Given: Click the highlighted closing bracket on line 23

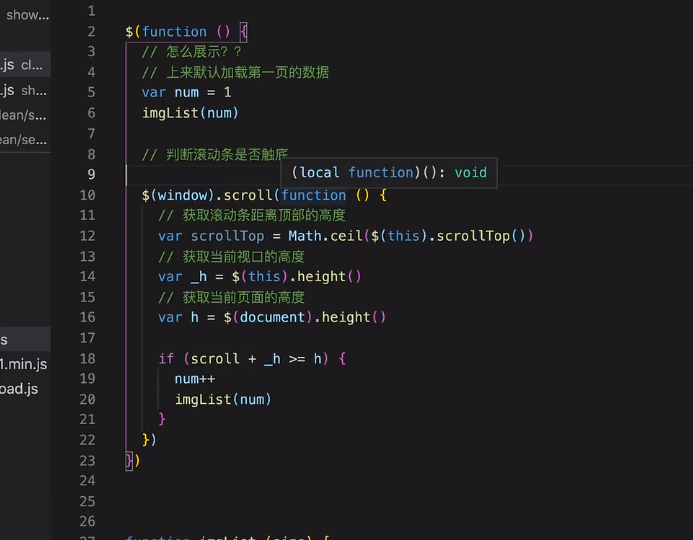Looking at the screenshot, I should click(x=129, y=460).
